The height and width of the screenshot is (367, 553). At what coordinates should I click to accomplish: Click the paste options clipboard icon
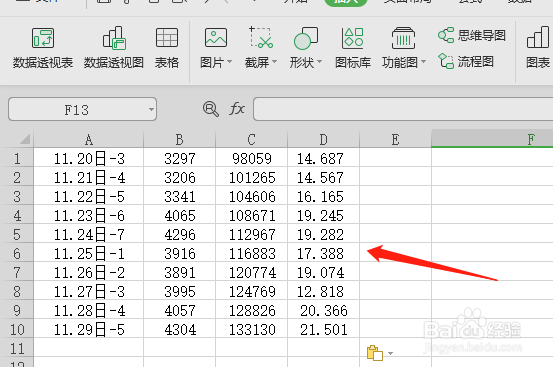tap(375, 353)
